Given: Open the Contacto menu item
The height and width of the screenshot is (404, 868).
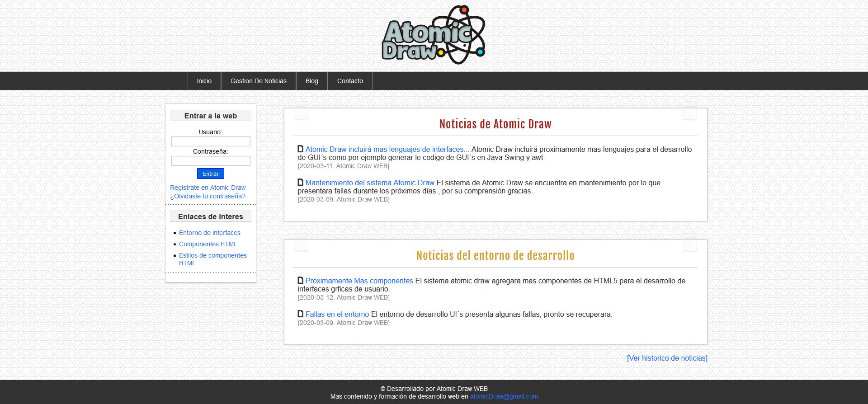Looking at the screenshot, I should pyautogui.click(x=350, y=81).
